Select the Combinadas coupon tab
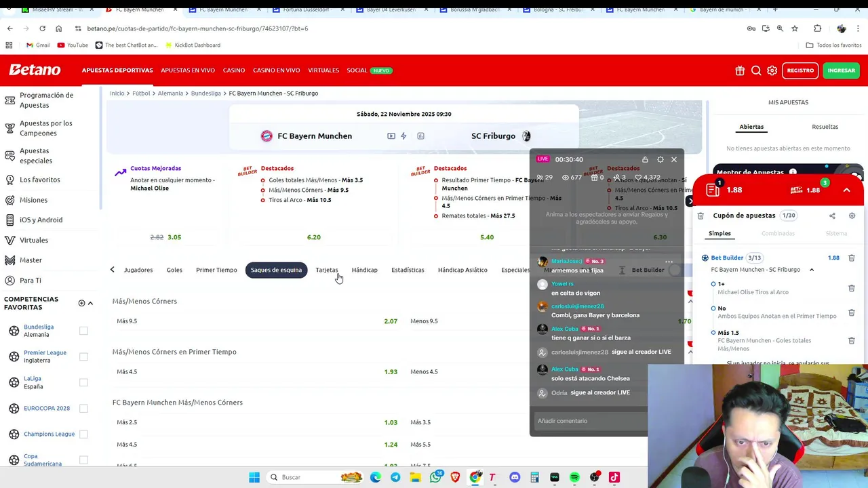 tap(778, 233)
